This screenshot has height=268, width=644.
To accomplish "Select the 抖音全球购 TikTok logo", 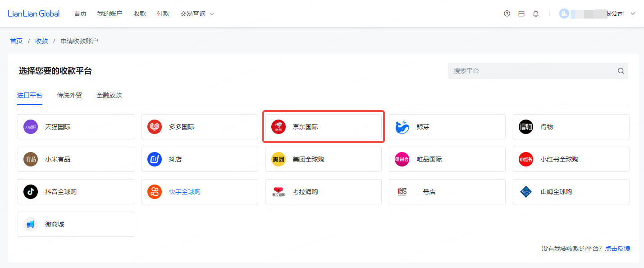I will (31, 192).
